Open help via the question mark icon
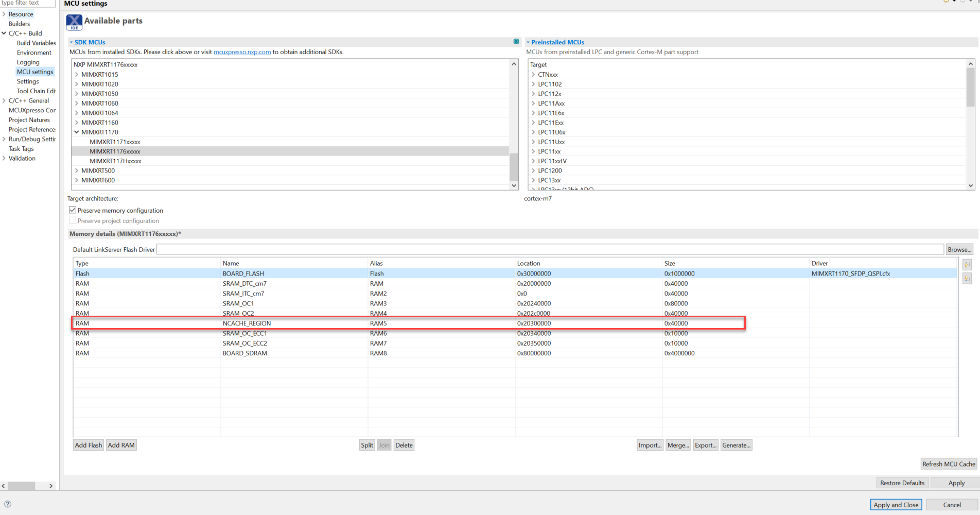The height and width of the screenshot is (515, 980). coord(7,504)
